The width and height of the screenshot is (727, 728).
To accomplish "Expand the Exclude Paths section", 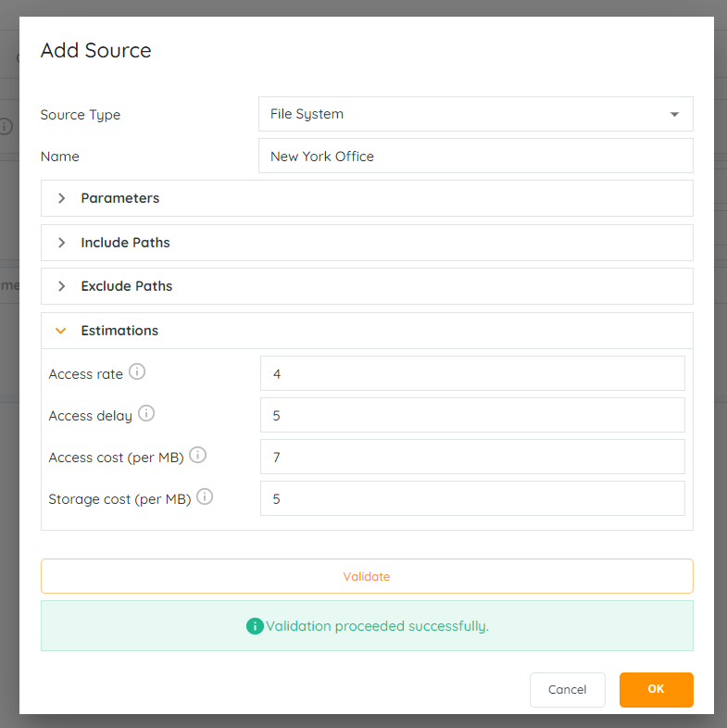I will (367, 286).
